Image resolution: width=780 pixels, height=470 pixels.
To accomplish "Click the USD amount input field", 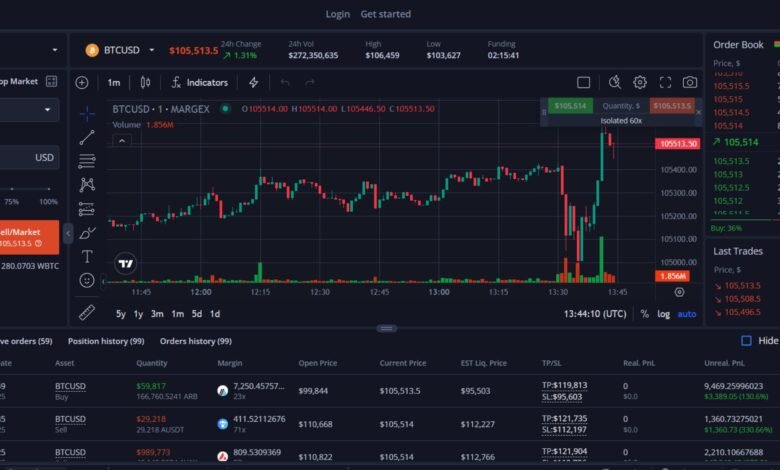I will click(29, 158).
